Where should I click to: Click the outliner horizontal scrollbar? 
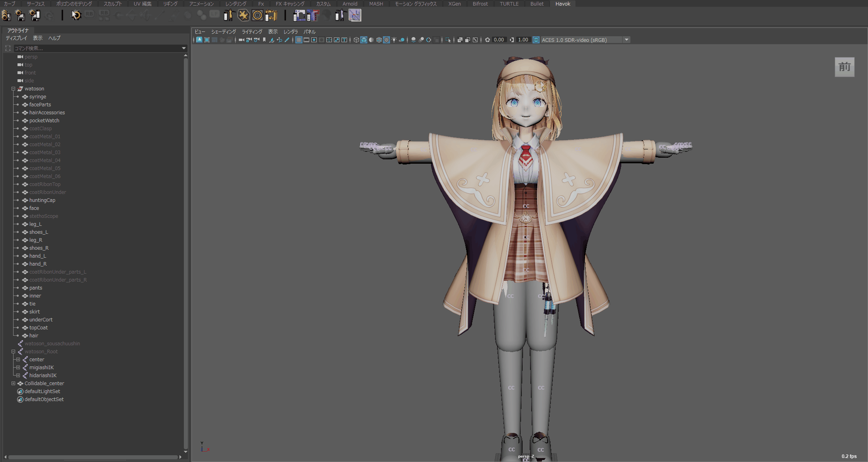click(93, 457)
